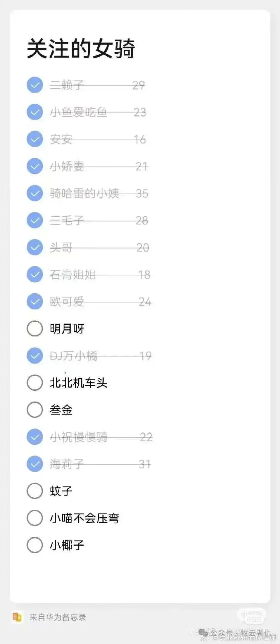Uncheck the 小鱼爱吃鱼 checkbox
Image resolution: width=280 pixels, height=644 pixels.
pos(35,112)
